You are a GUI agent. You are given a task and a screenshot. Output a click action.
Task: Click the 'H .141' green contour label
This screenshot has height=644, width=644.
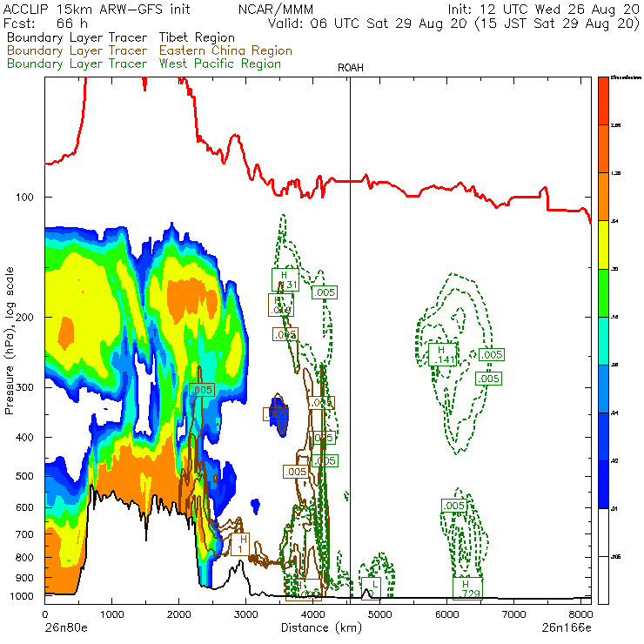pos(443,355)
